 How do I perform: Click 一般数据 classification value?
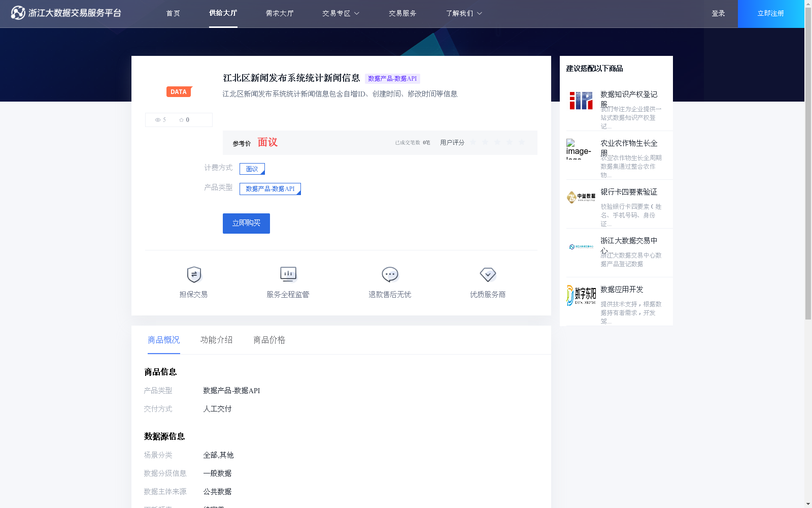click(x=217, y=473)
